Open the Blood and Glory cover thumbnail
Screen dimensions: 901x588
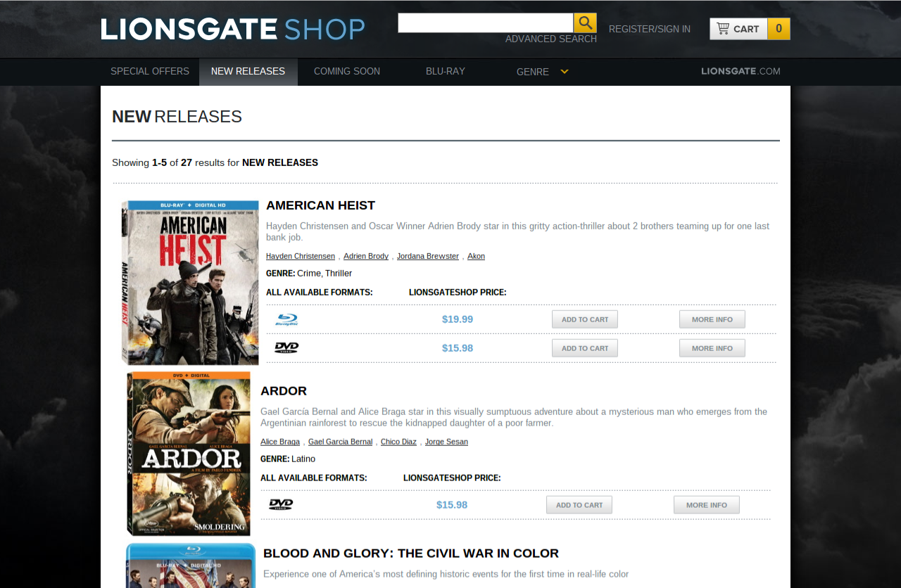(191, 565)
